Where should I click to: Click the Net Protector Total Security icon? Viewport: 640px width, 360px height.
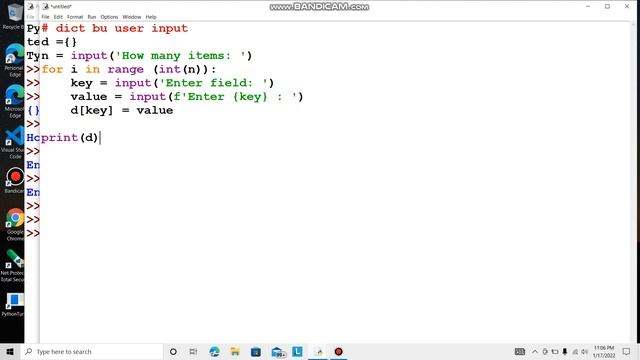click(x=13, y=265)
